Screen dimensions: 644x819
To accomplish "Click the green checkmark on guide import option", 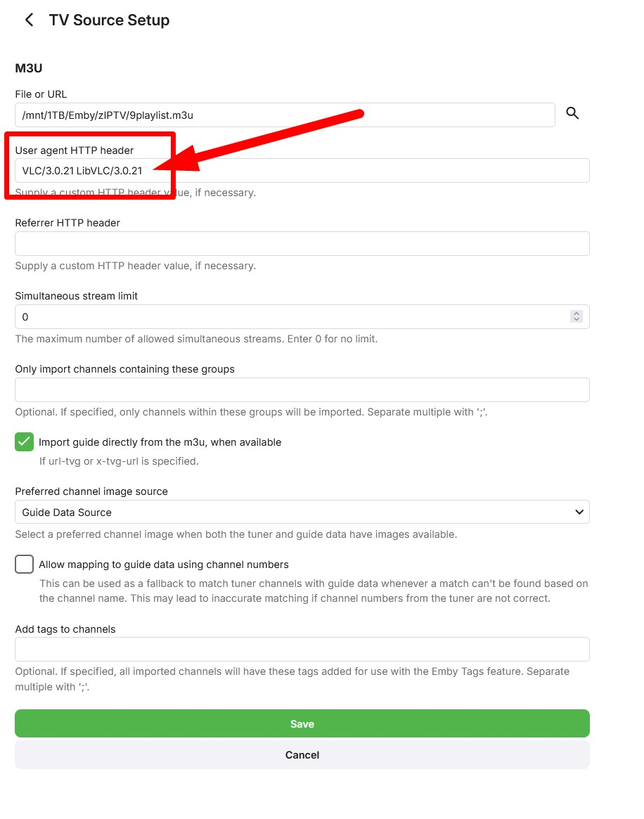I will tap(23, 441).
